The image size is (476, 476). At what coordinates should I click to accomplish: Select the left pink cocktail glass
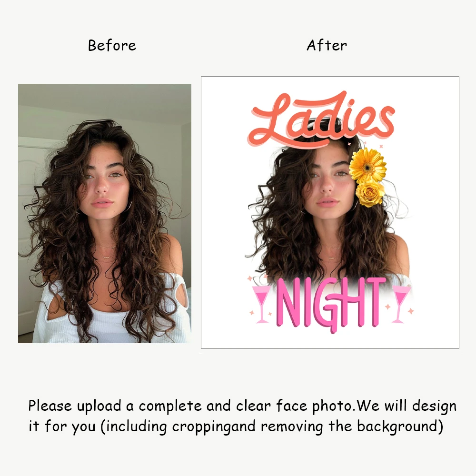click(x=261, y=304)
